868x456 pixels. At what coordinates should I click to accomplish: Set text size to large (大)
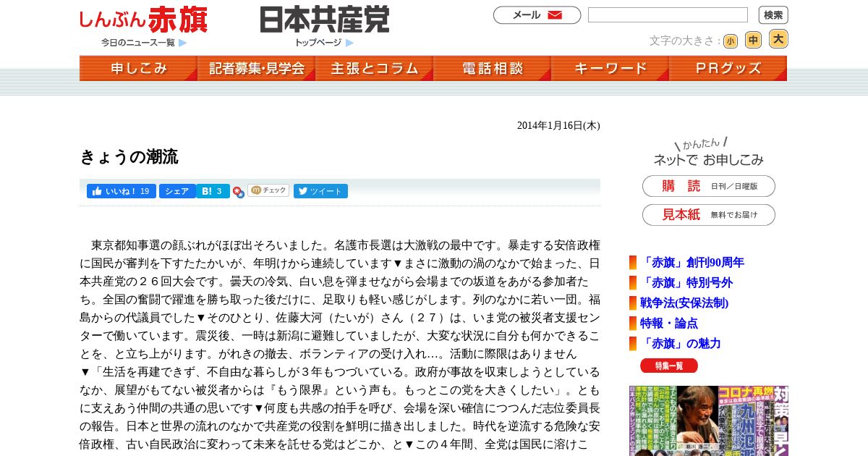[x=778, y=39]
